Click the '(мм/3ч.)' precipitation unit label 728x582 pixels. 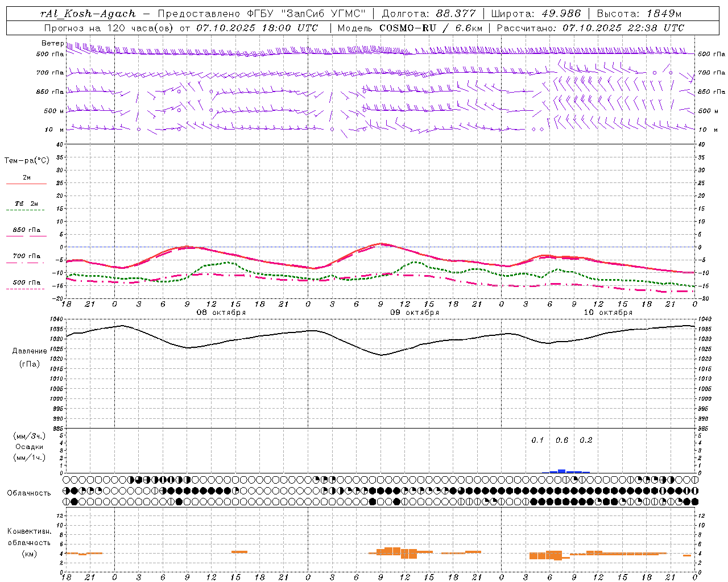pos(30,436)
